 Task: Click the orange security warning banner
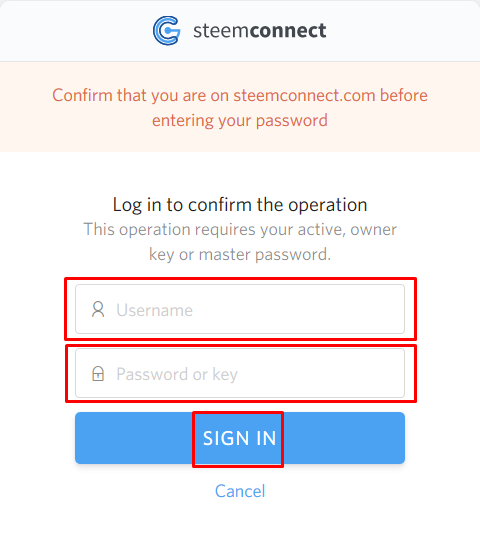click(x=240, y=107)
